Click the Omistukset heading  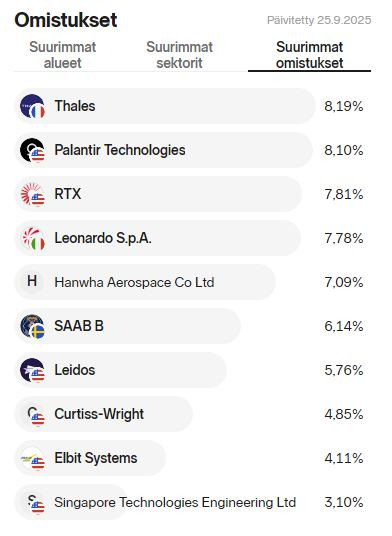click(66, 20)
